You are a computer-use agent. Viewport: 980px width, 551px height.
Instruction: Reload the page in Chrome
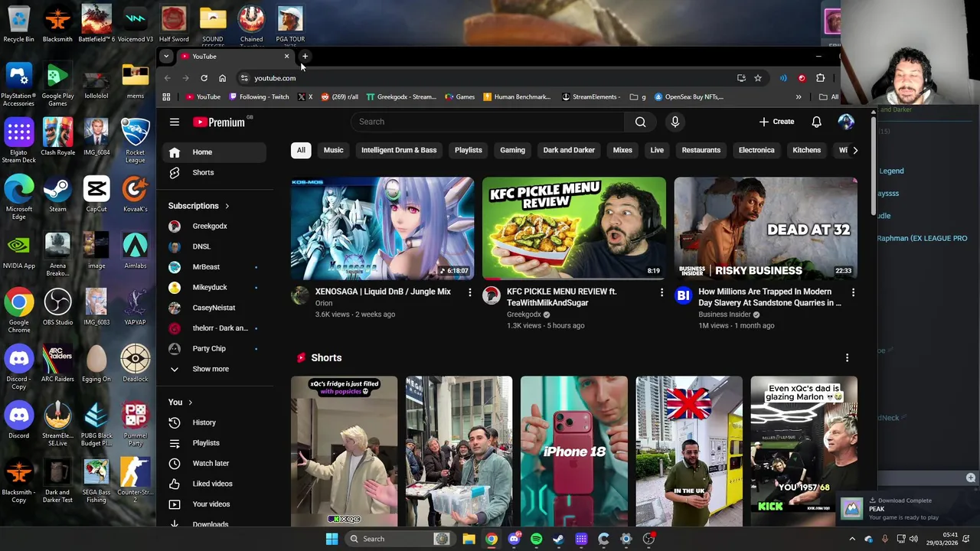(x=204, y=78)
